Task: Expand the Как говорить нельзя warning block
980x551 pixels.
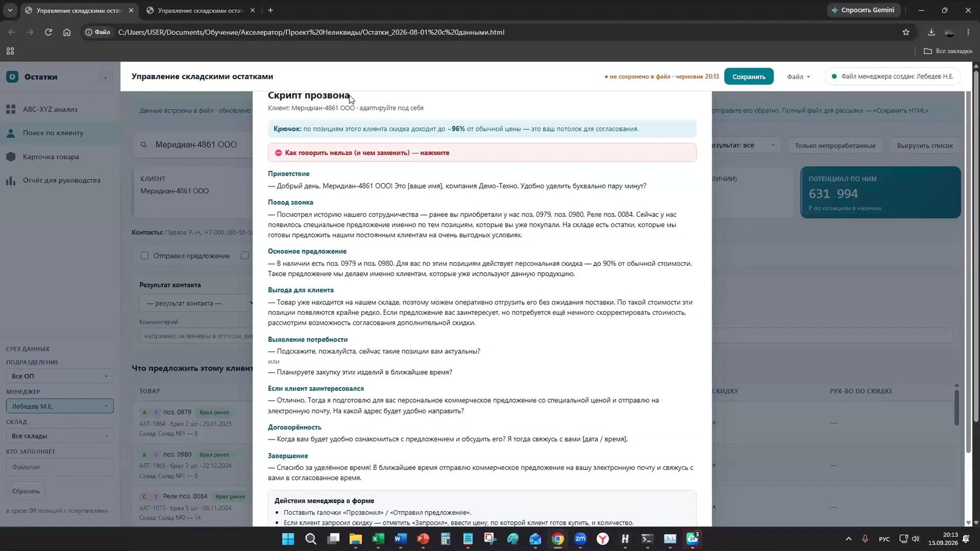Action: (x=482, y=153)
